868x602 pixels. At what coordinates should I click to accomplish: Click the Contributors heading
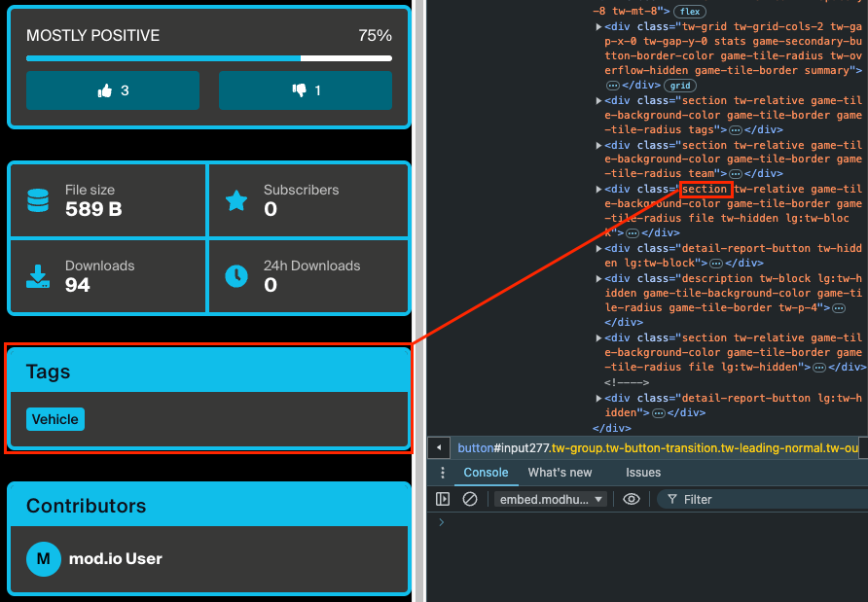click(x=86, y=506)
